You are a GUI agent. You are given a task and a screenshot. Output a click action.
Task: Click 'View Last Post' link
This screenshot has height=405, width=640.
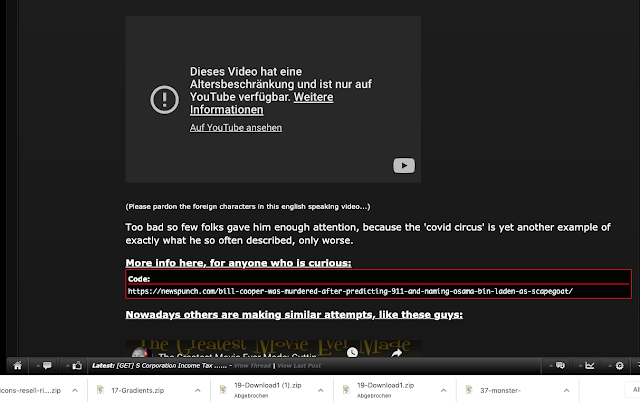coord(299,366)
